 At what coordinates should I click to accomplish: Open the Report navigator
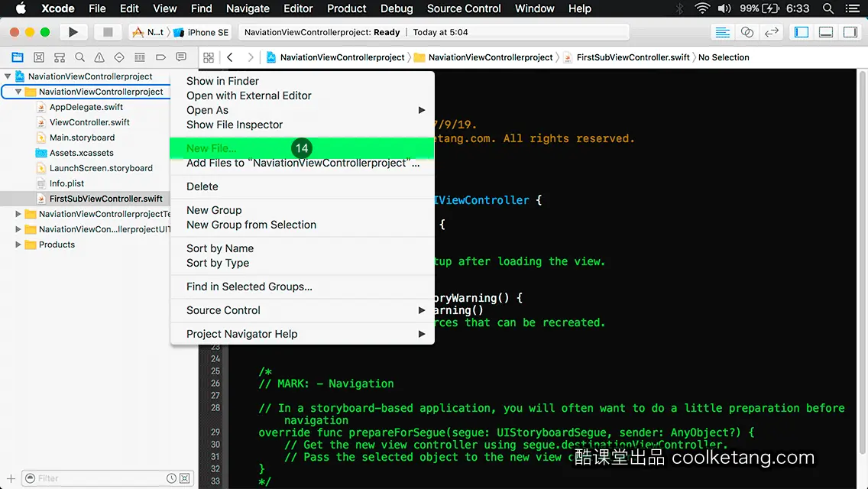[x=181, y=57]
